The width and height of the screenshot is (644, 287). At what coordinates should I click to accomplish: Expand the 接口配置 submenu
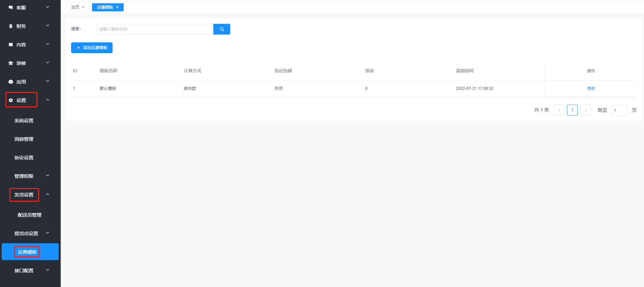coord(48,270)
